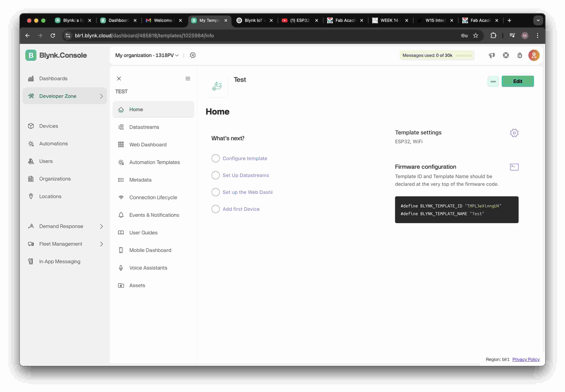Collapse the template menu hamburger icon
This screenshot has height=392, width=565.
[188, 79]
